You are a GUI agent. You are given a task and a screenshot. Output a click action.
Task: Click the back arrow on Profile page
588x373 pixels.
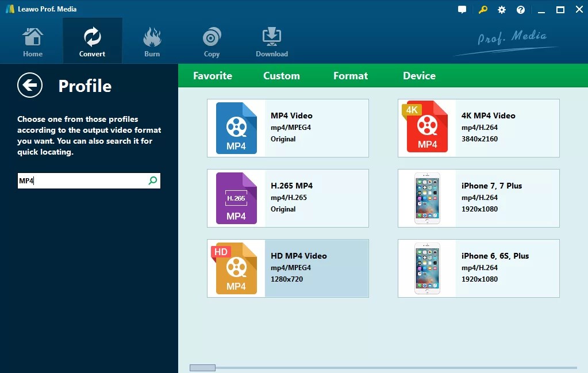pos(29,85)
